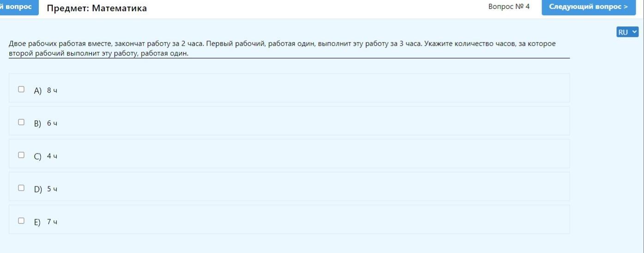Click the '7 ч' answer text
The image size is (644, 253).
pyautogui.click(x=52, y=222)
